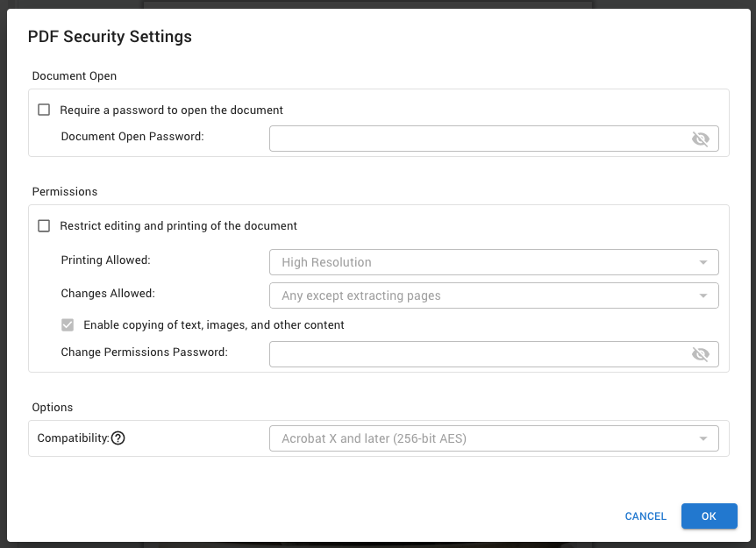The height and width of the screenshot is (548, 756).
Task: Reveal the Change Permissions Password text
Action: [700, 354]
